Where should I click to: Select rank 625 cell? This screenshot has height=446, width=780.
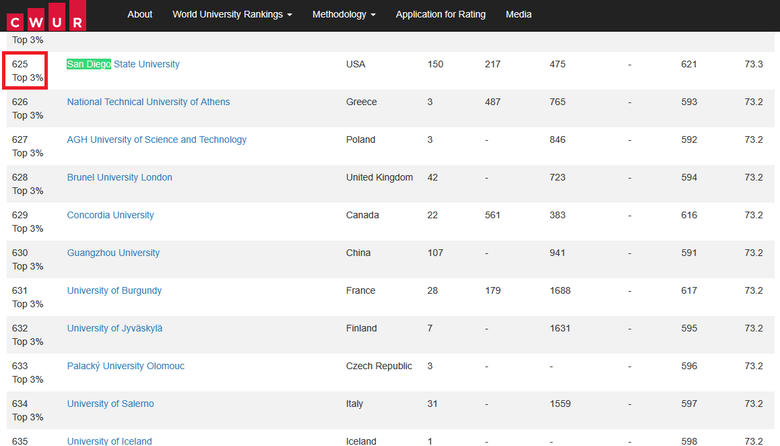tap(27, 71)
